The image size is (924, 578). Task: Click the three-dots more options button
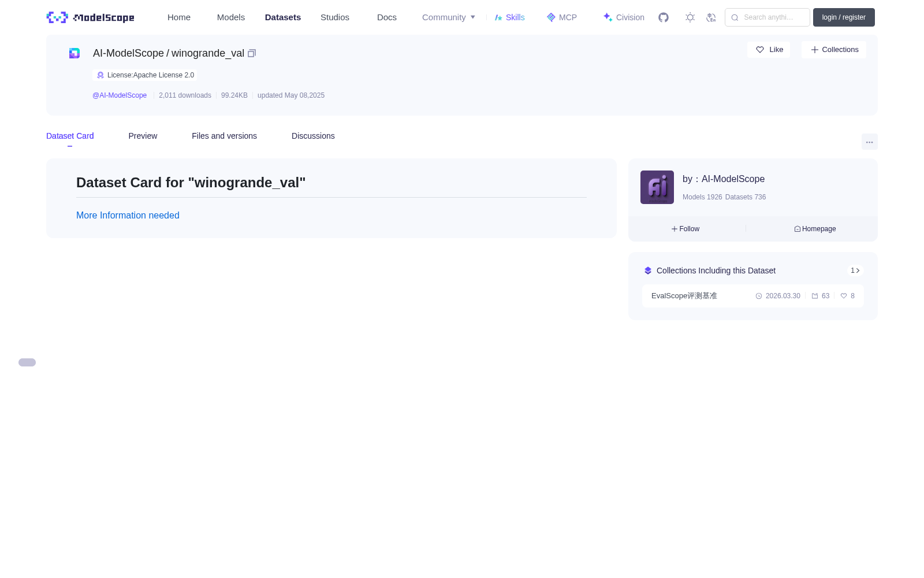pyautogui.click(x=869, y=142)
